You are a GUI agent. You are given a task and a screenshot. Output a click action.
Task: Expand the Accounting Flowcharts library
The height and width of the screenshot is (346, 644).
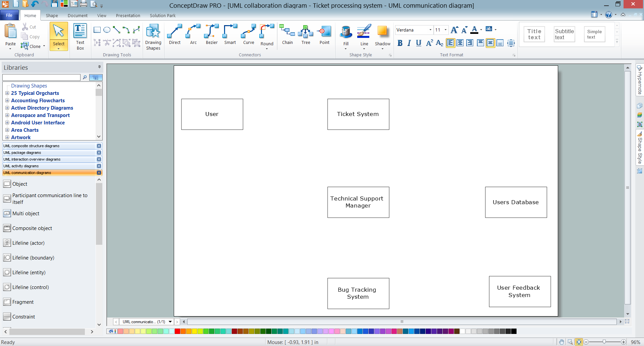[7, 101]
